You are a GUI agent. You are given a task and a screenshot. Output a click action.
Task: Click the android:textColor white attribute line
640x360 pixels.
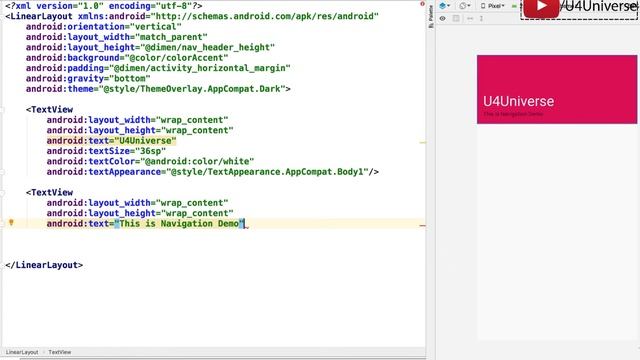point(150,161)
